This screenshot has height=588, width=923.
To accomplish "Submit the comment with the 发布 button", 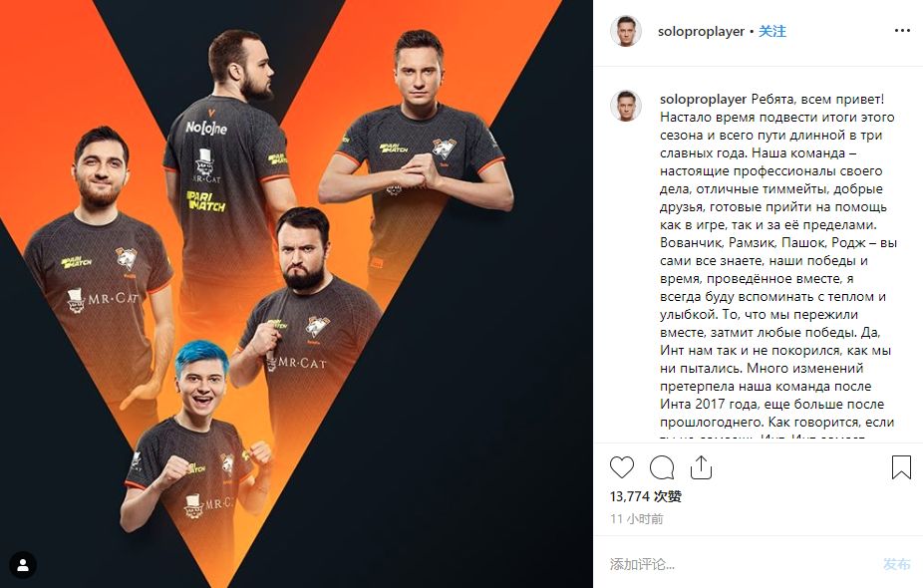I will pyautogui.click(x=896, y=564).
